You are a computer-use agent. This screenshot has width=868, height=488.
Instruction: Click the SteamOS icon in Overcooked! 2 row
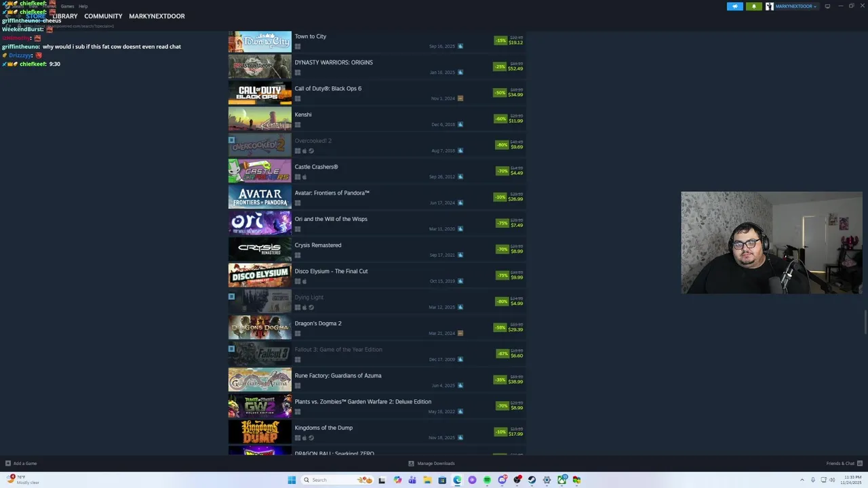pos(311,151)
